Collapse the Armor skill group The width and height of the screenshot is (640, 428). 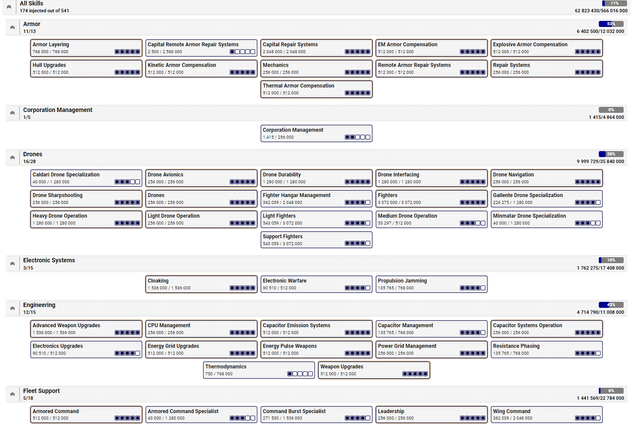[12, 27]
